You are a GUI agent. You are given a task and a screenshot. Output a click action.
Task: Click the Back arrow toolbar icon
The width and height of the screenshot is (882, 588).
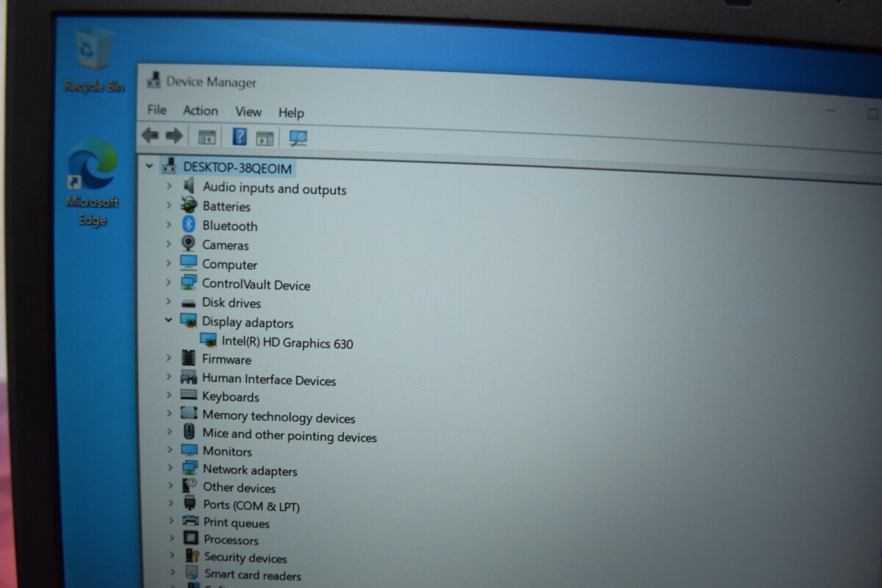tap(150, 135)
